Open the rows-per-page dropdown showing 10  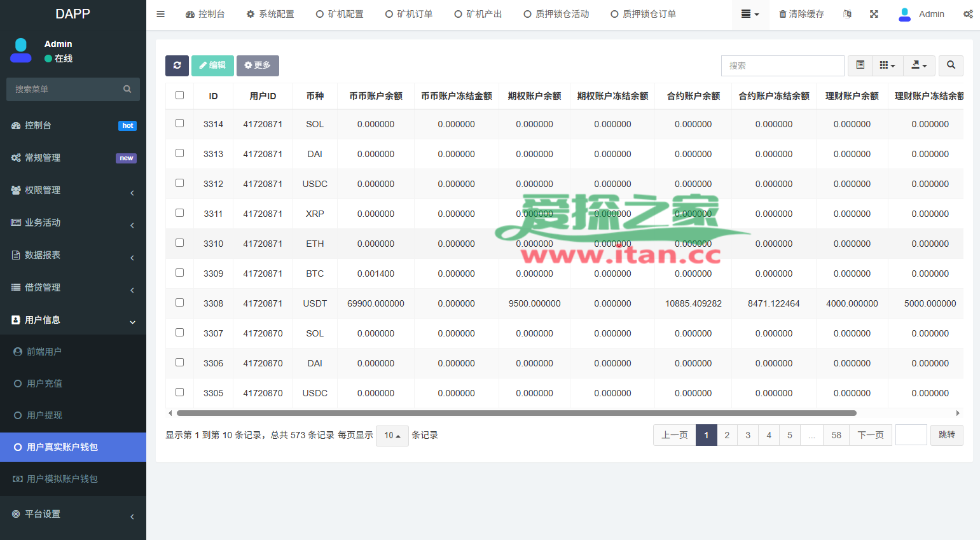click(x=392, y=436)
